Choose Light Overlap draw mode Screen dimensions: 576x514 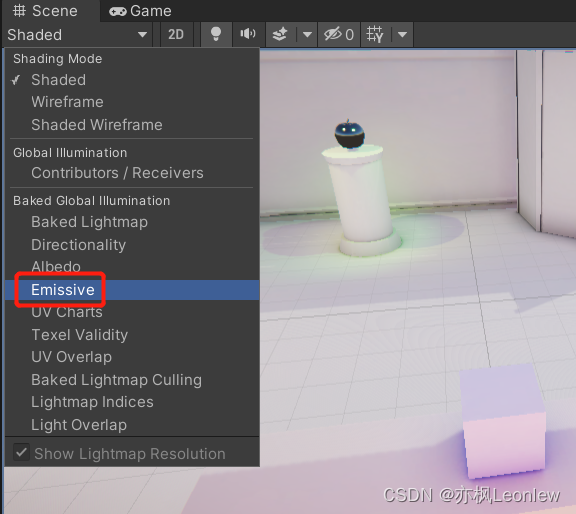tap(132, 425)
